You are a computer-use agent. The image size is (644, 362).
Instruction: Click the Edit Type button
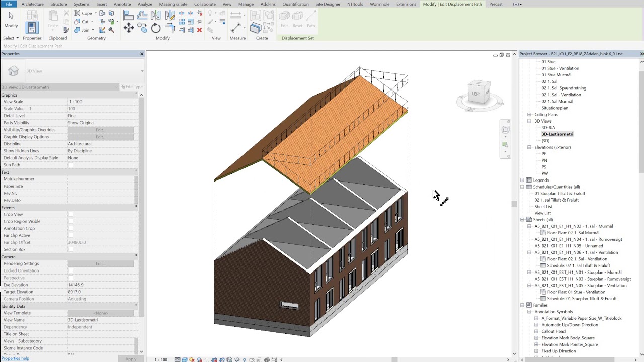[x=132, y=87]
